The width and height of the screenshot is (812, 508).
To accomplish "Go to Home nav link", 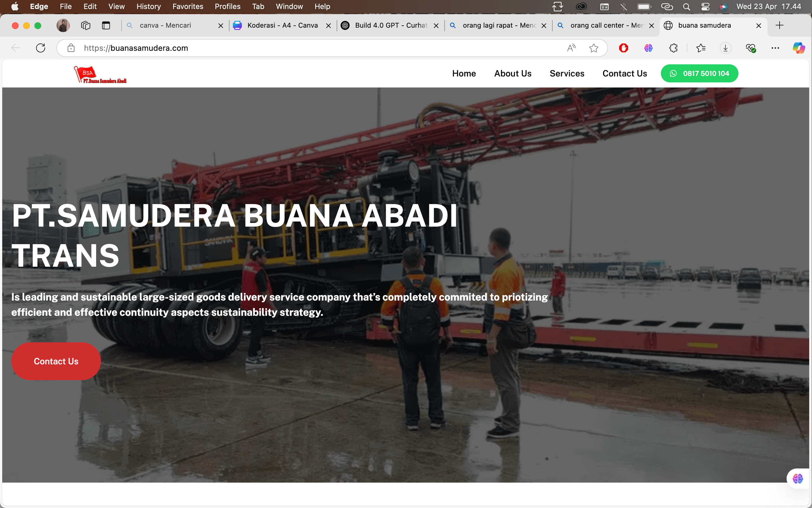I will [x=464, y=74].
